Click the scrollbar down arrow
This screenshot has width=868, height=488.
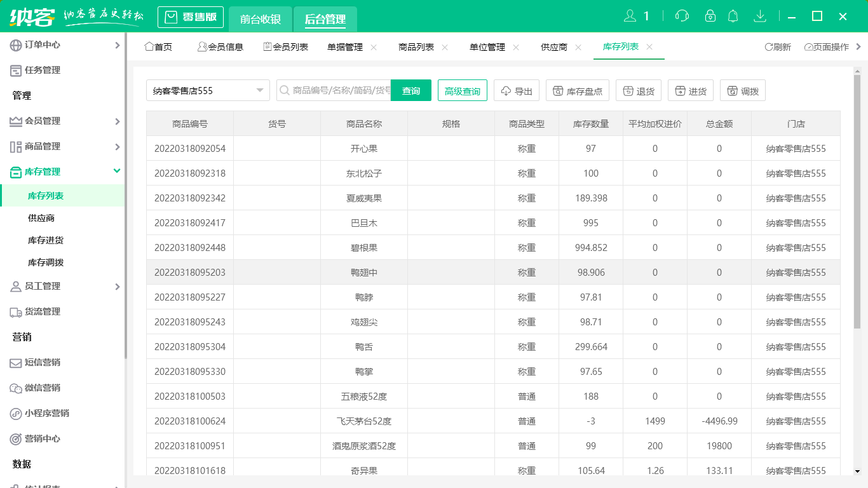click(x=857, y=471)
